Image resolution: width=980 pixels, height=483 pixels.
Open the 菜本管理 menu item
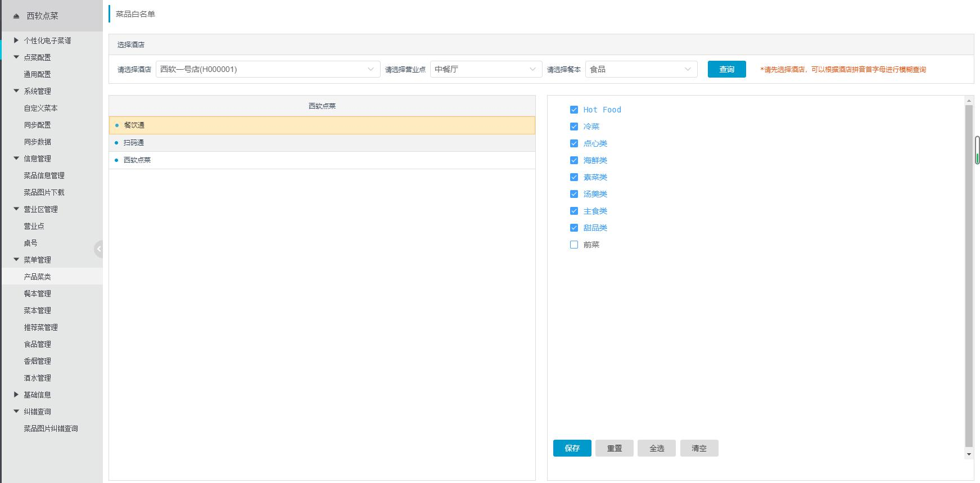tap(37, 310)
